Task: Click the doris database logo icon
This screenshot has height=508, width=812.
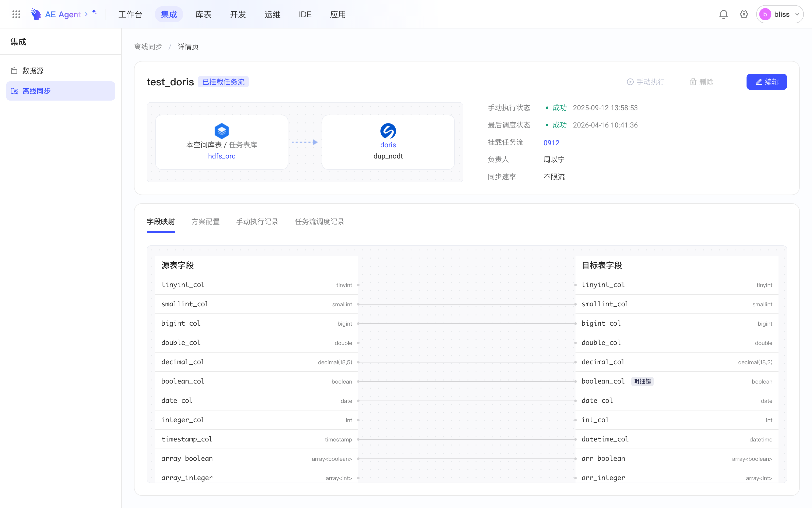Action: (388, 131)
